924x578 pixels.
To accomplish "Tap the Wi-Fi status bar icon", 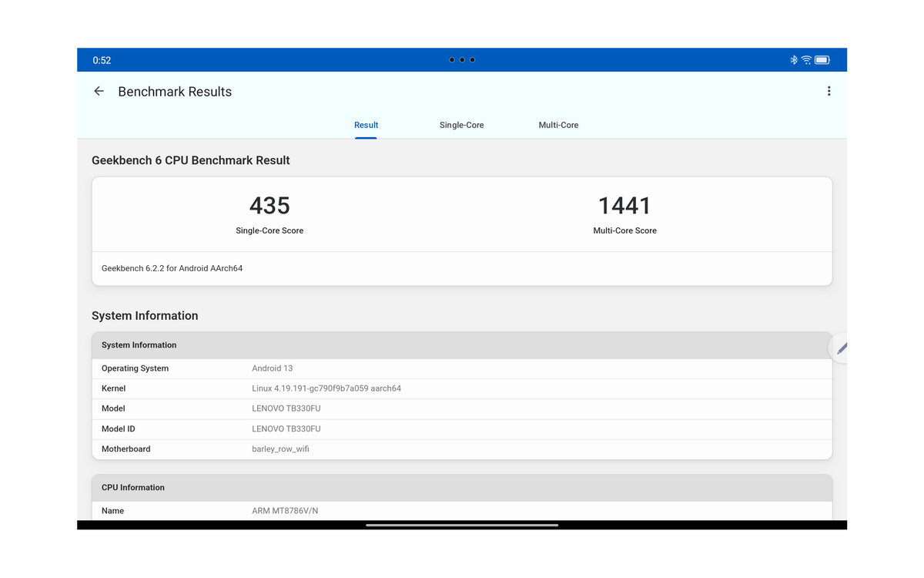I will pos(806,60).
